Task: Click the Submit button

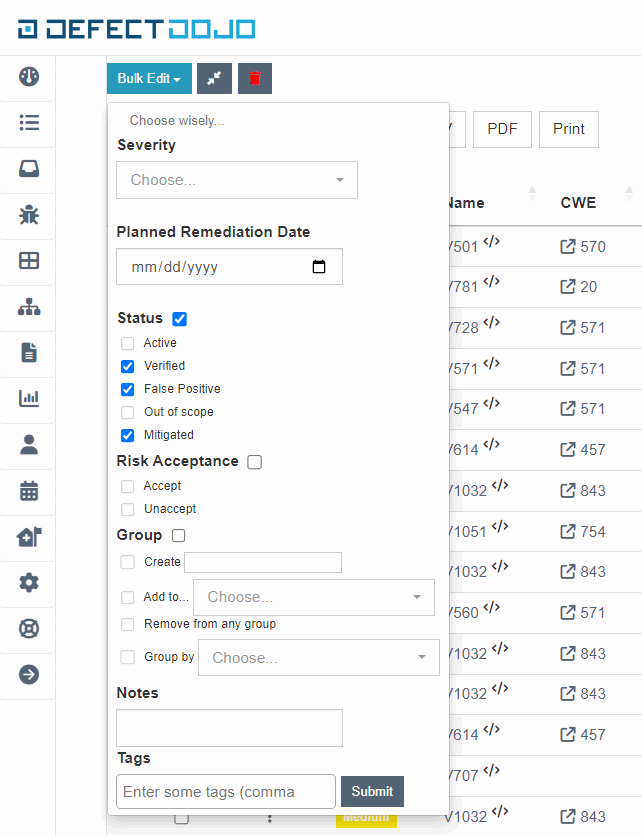Action: (372, 790)
